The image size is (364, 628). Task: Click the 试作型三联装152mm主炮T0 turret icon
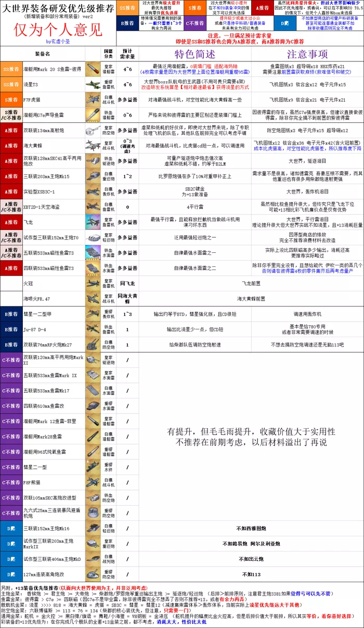94,238
